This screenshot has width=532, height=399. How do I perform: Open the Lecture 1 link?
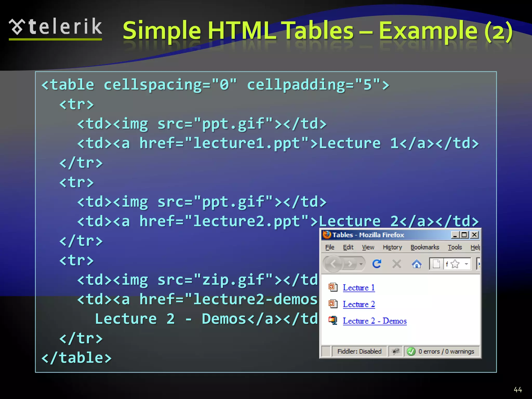(x=359, y=288)
